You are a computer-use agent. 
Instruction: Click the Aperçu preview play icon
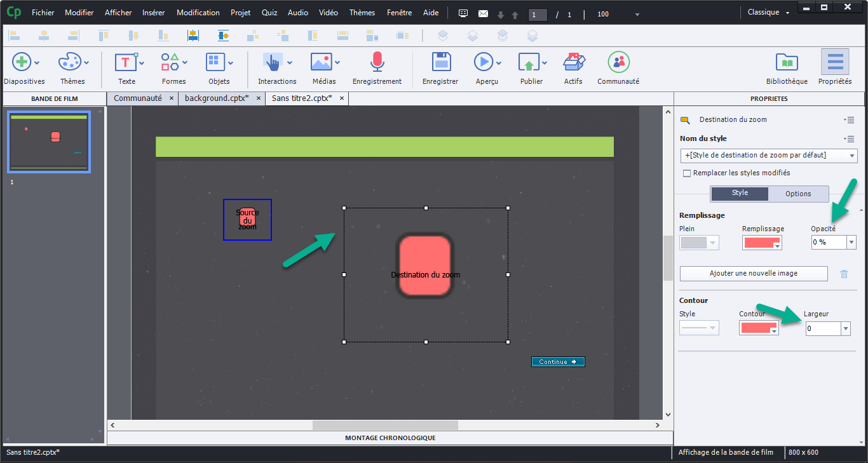click(x=483, y=62)
